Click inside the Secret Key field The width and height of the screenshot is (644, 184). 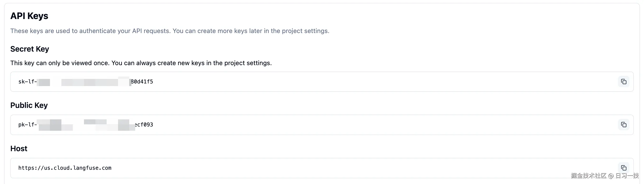(300, 82)
